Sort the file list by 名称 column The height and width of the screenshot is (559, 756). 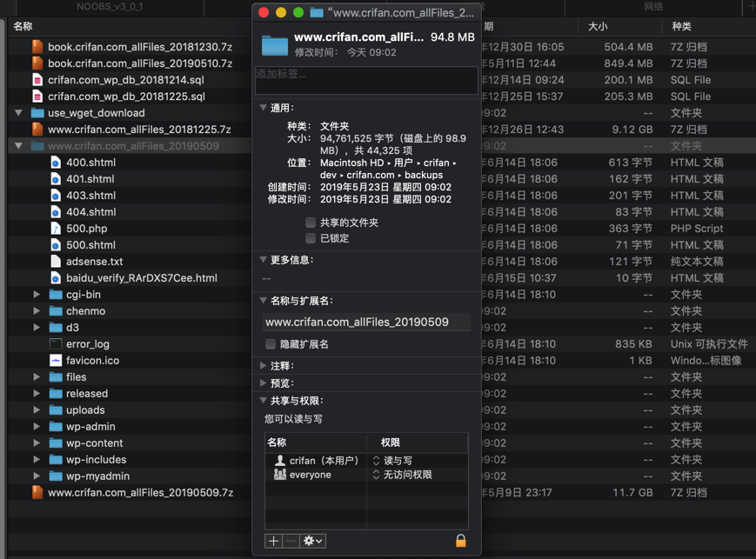coord(23,27)
